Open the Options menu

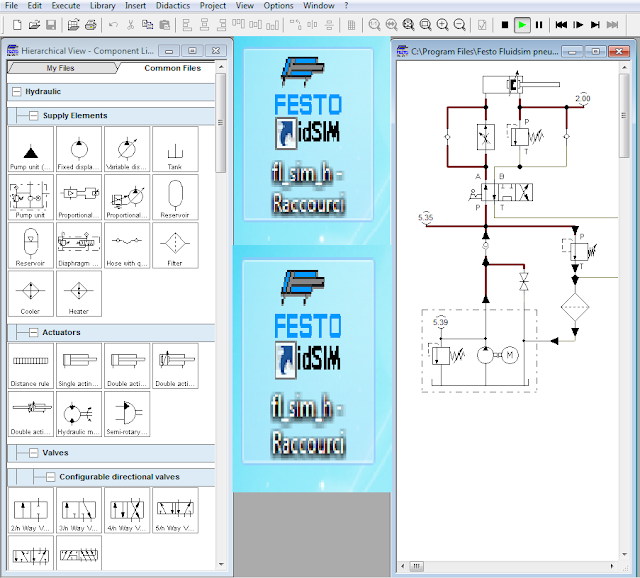pyautogui.click(x=278, y=6)
